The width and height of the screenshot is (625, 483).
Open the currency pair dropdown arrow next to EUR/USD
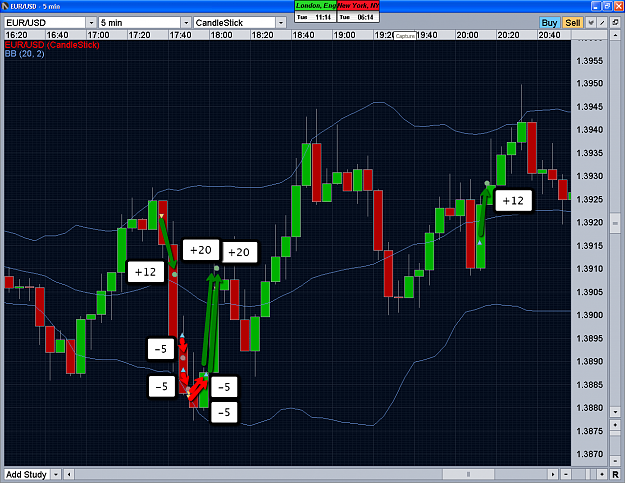click(x=91, y=23)
